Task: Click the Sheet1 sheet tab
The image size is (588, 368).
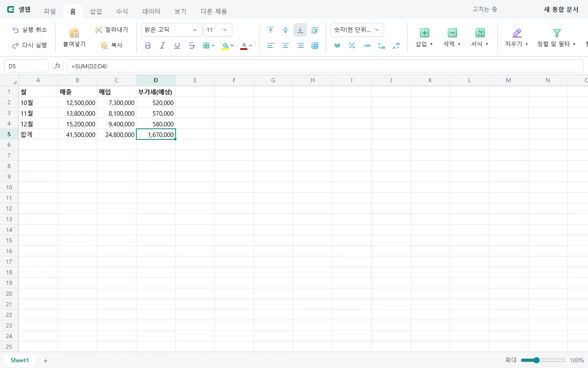Action: 20,360
